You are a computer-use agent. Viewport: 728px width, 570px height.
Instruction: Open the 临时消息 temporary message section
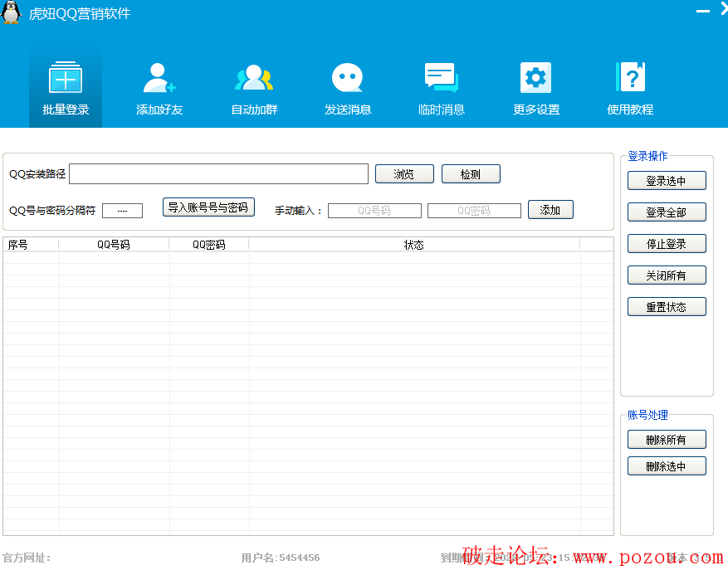pyautogui.click(x=442, y=88)
